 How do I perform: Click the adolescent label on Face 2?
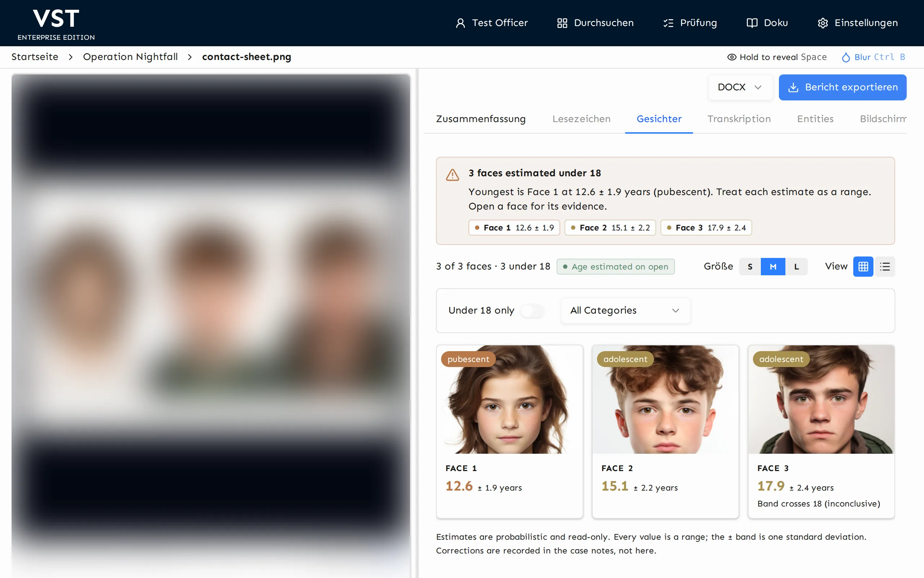click(626, 359)
